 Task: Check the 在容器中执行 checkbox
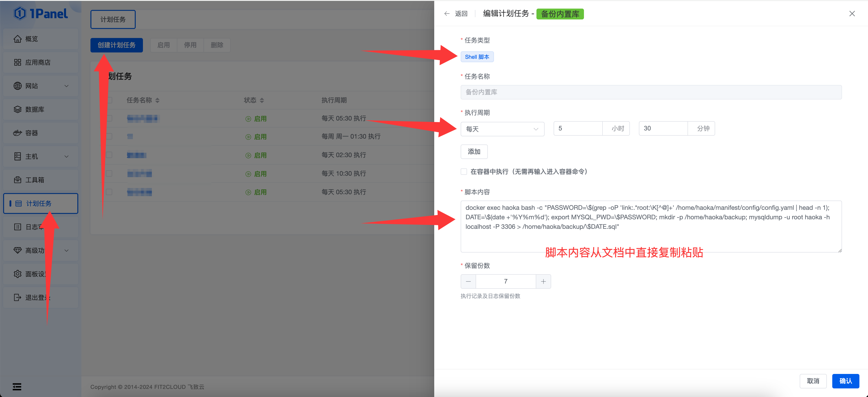[464, 171]
